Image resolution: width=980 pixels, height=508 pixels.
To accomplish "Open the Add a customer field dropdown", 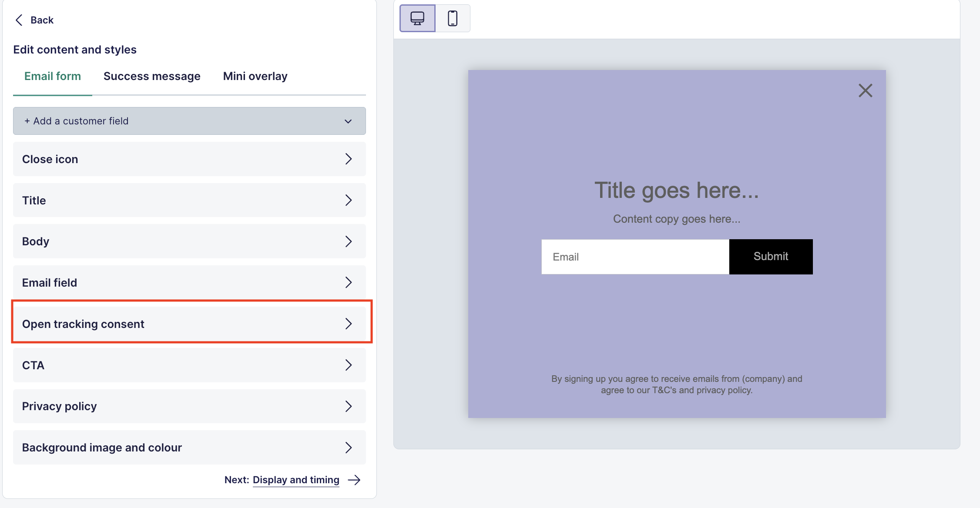I will tap(189, 121).
